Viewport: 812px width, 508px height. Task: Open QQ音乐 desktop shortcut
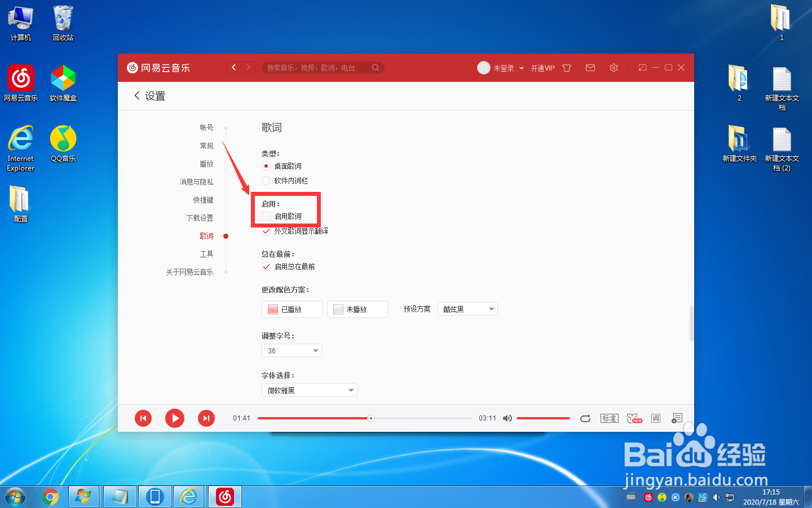click(63, 144)
